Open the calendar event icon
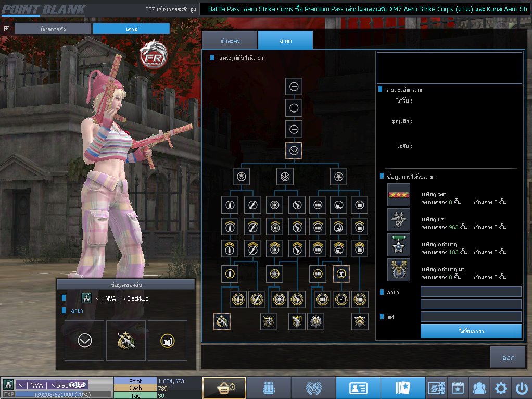The height and width of the screenshot is (399, 532). point(457,388)
